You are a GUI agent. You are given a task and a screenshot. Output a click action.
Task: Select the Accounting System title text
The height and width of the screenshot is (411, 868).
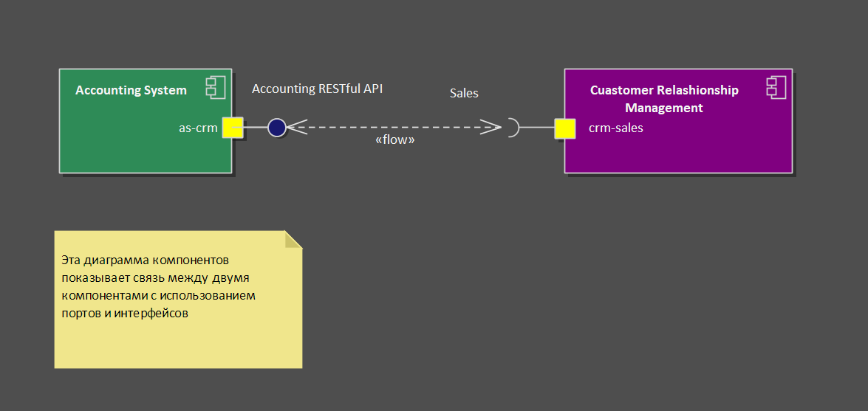pyautogui.click(x=131, y=90)
